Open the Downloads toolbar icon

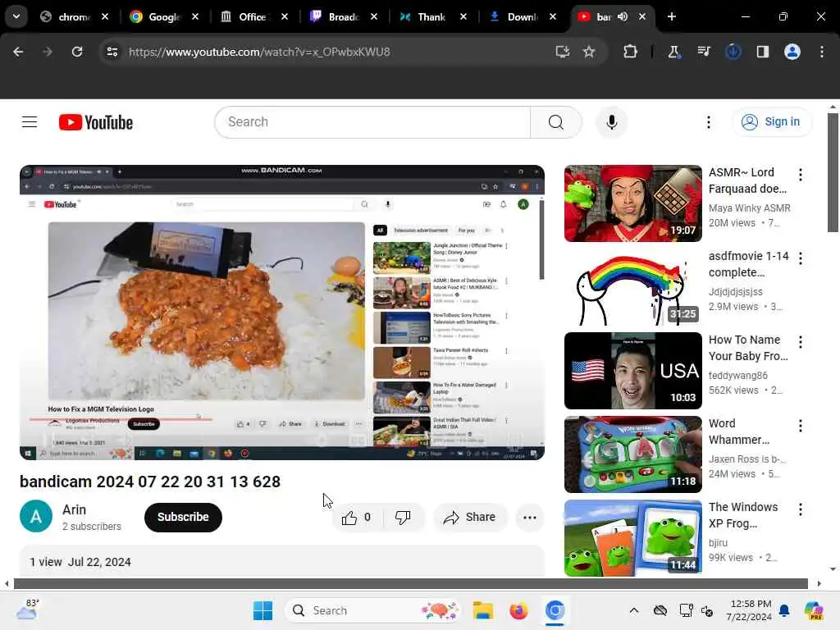point(733,52)
